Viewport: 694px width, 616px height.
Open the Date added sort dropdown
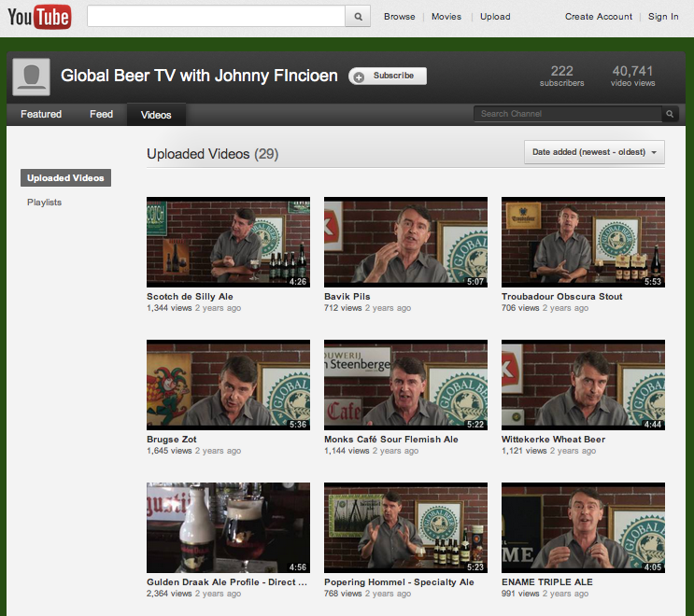pos(594,152)
